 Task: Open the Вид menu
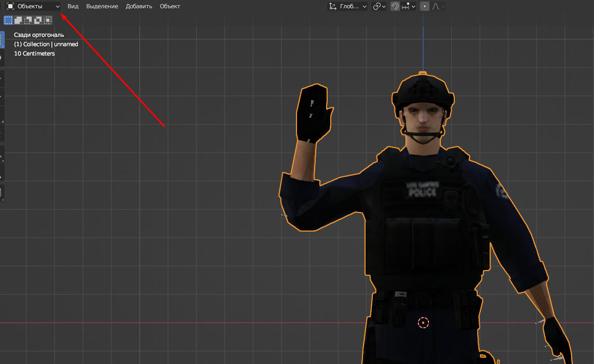73,6
